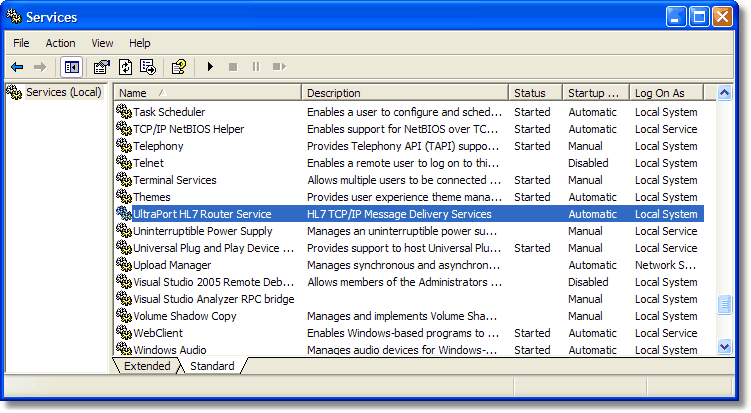Select the Windows Audio service
This screenshot has width=751, height=413.
tap(169, 350)
